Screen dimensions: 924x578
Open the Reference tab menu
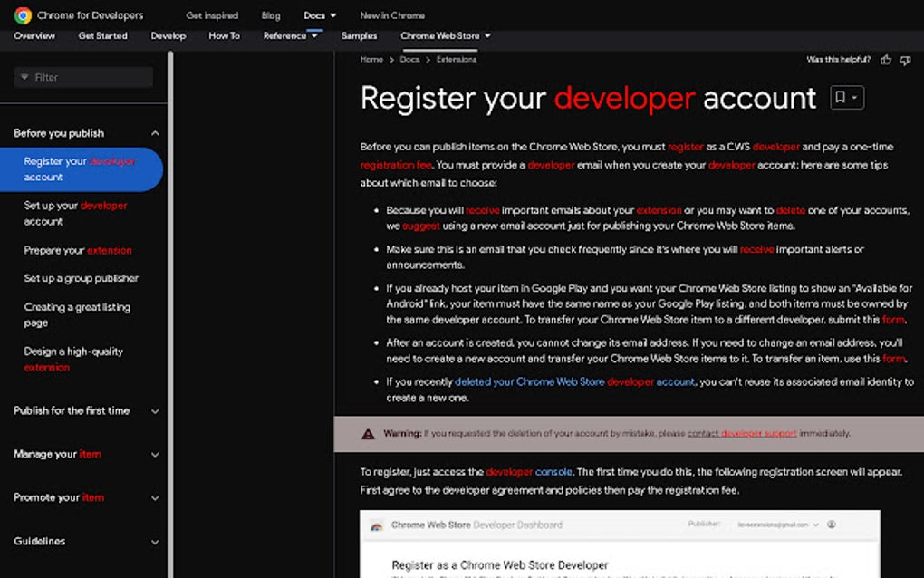290,36
